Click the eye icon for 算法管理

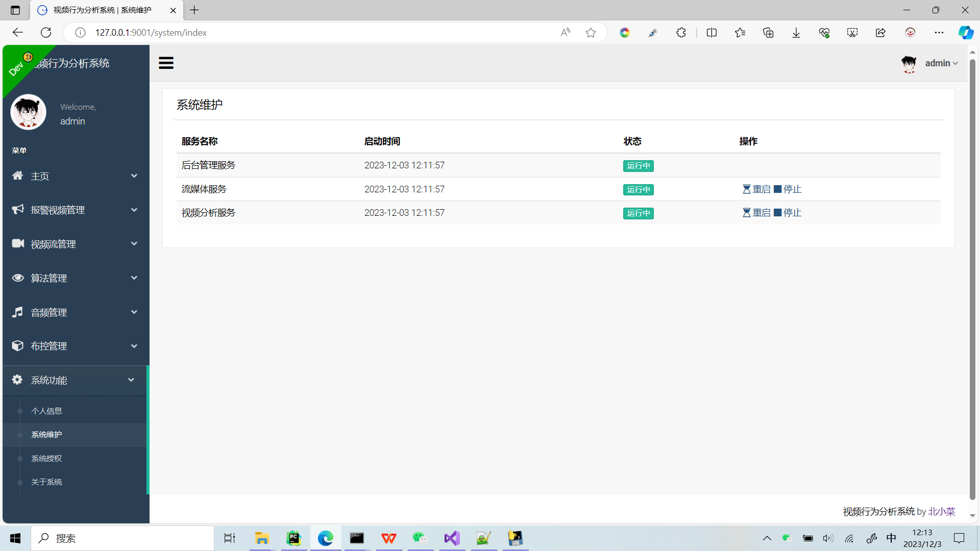(18, 278)
